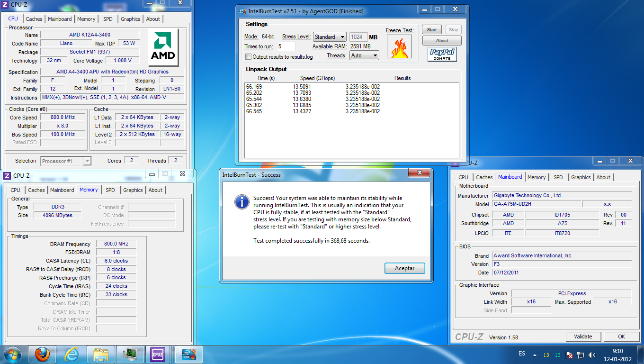Open Internet Explorer from the taskbar
644x364 pixels.
pos(72,355)
